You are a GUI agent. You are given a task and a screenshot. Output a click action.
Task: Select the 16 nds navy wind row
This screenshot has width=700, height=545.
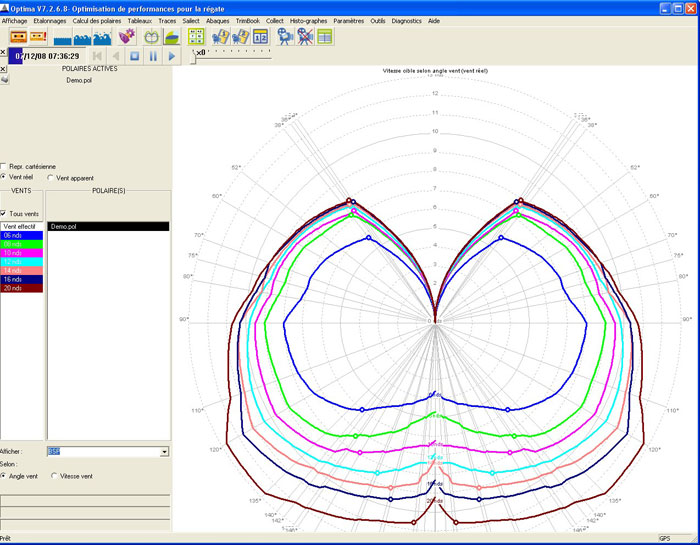click(x=21, y=279)
